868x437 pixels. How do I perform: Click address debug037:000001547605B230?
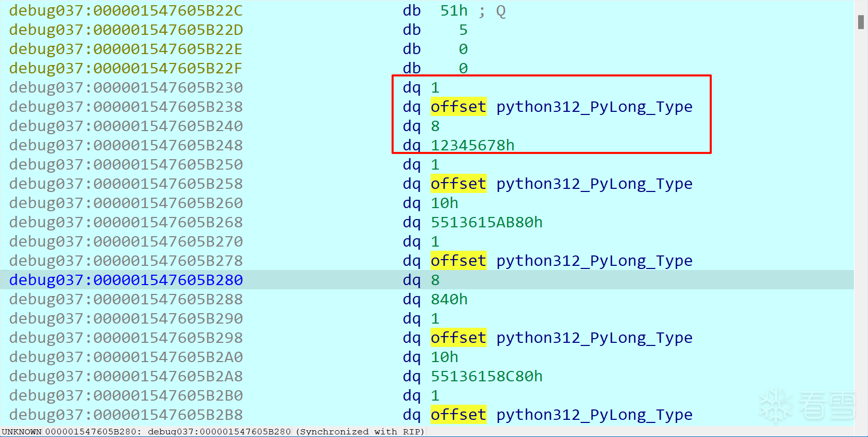[x=126, y=88]
